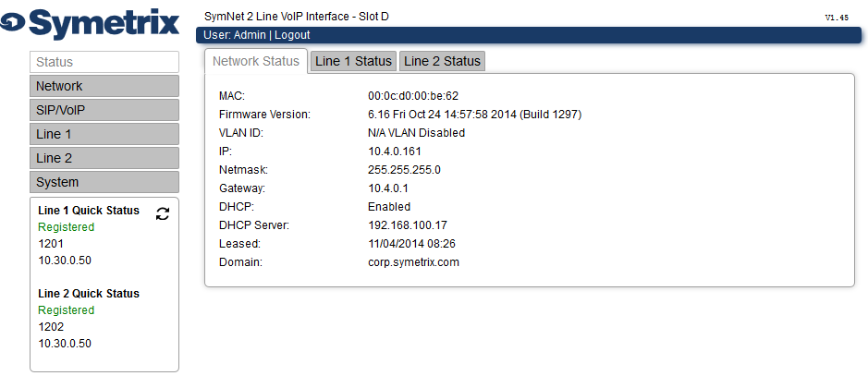Click the VLAN ID: label
The width and height of the screenshot is (868, 376).
[x=241, y=133]
